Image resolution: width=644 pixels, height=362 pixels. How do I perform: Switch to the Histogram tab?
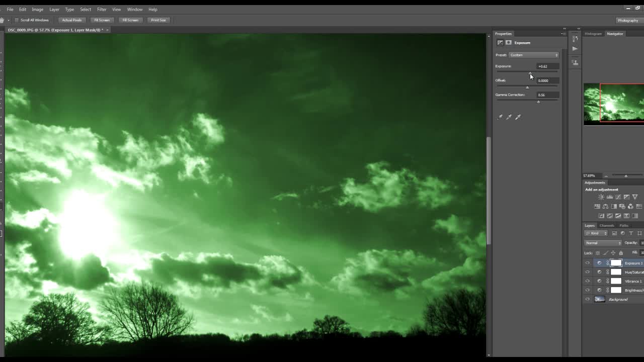tap(593, 34)
